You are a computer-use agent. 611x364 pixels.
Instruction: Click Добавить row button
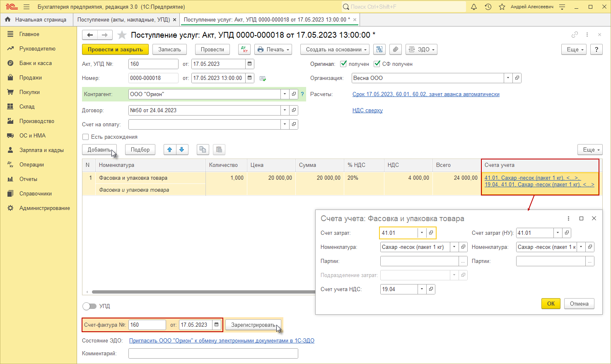(x=99, y=149)
